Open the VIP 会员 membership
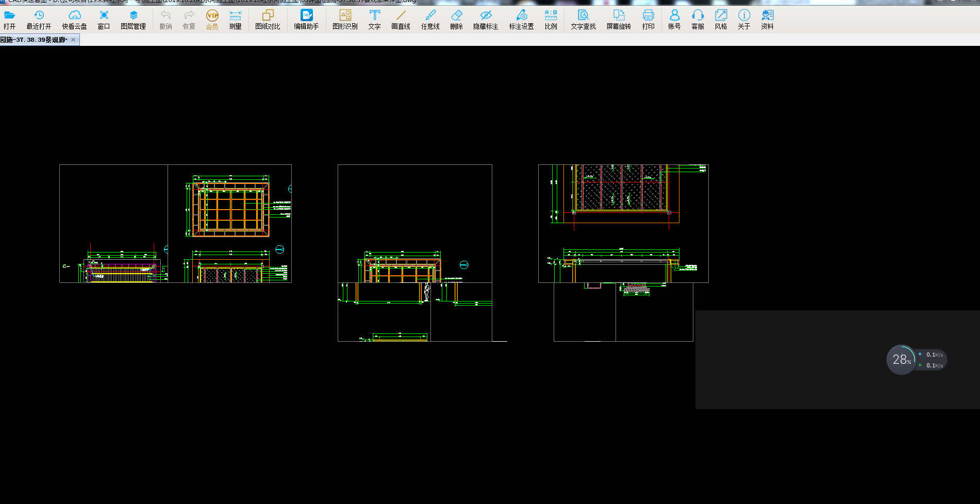 (x=212, y=20)
